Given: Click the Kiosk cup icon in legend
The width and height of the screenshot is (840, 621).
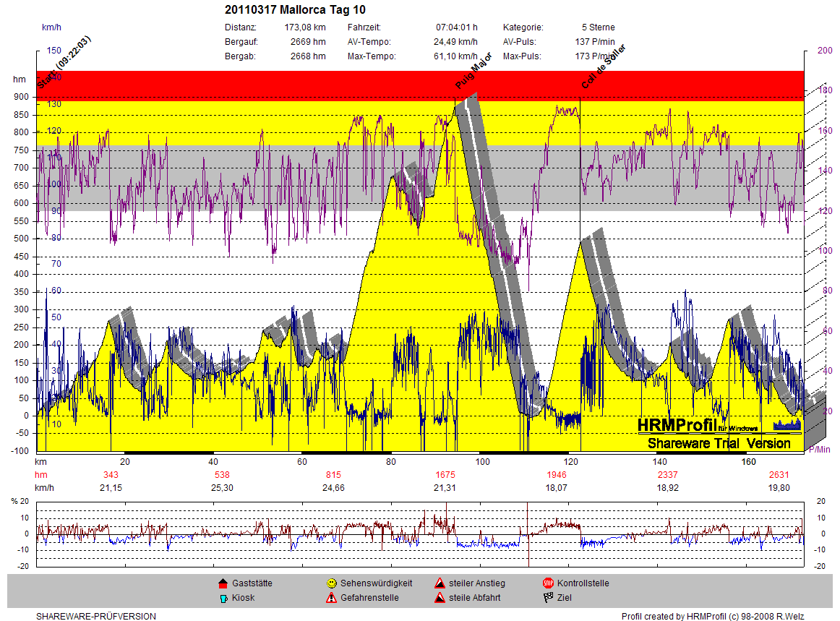Looking at the screenshot, I should tap(223, 598).
